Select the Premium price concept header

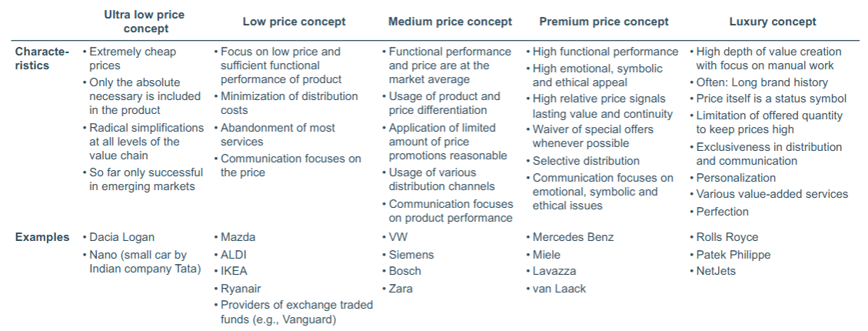(x=604, y=22)
